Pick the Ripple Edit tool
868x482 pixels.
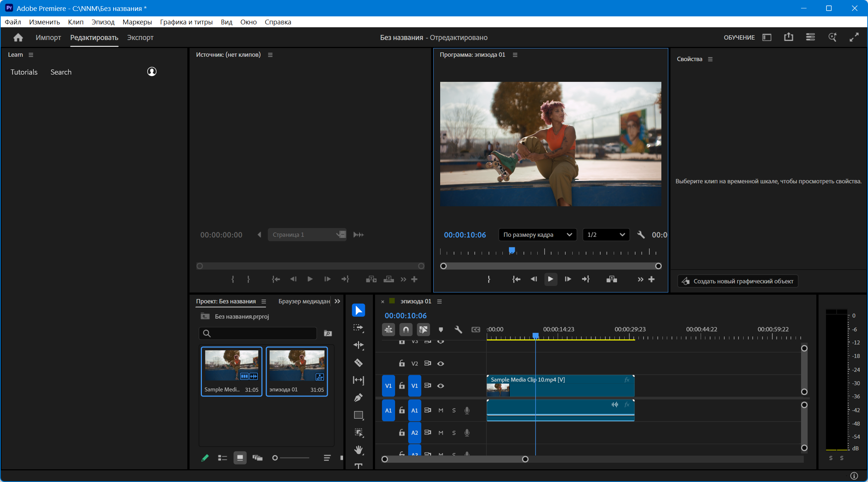click(358, 345)
